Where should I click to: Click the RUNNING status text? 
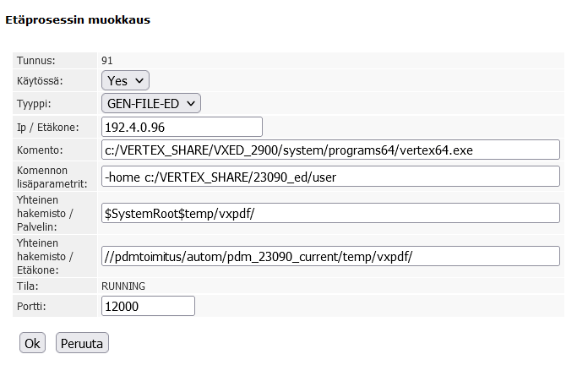[123, 286]
